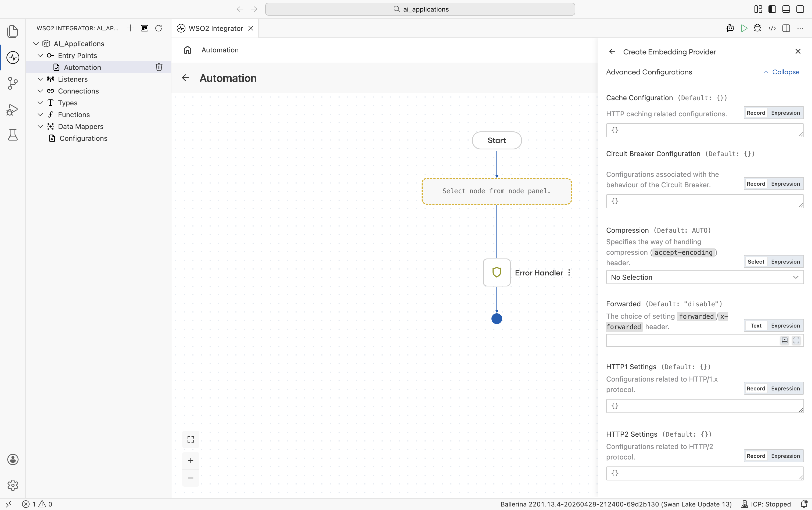The width and height of the screenshot is (812, 510).
Task: Toggle the Data Mappers tree node
Action: [40, 126]
